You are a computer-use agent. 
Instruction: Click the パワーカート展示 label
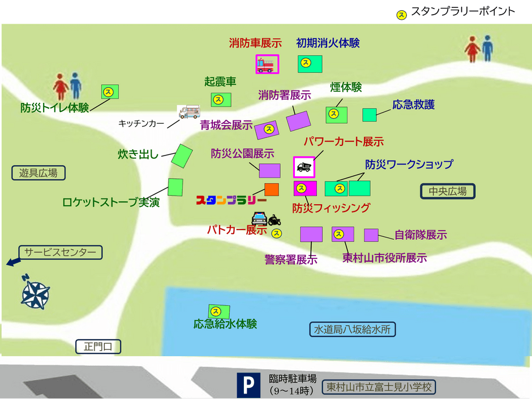[344, 141]
